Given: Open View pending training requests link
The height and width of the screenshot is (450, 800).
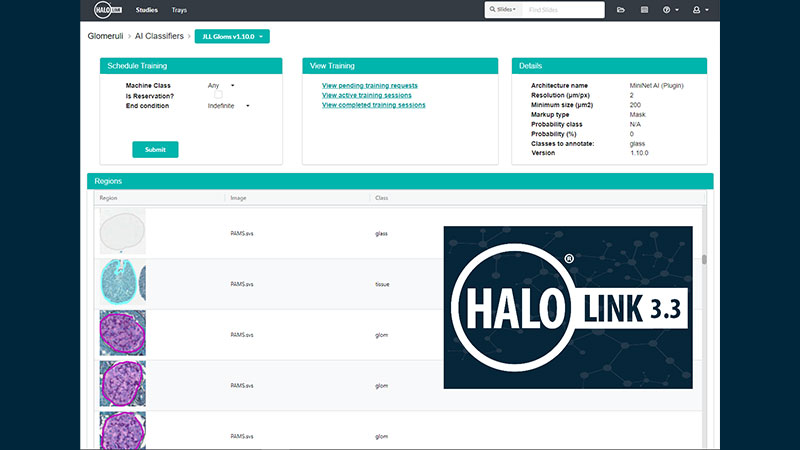Looking at the screenshot, I should pyautogui.click(x=369, y=86).
